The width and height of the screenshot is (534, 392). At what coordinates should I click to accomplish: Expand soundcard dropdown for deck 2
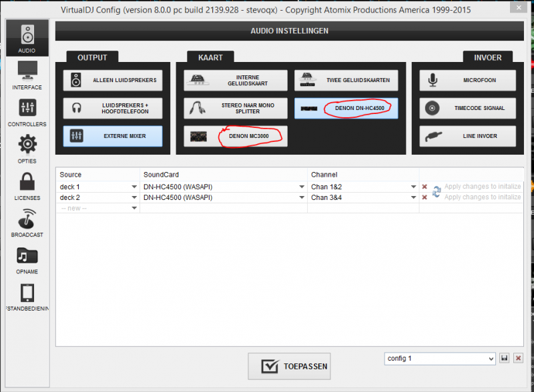pos(302,197)
